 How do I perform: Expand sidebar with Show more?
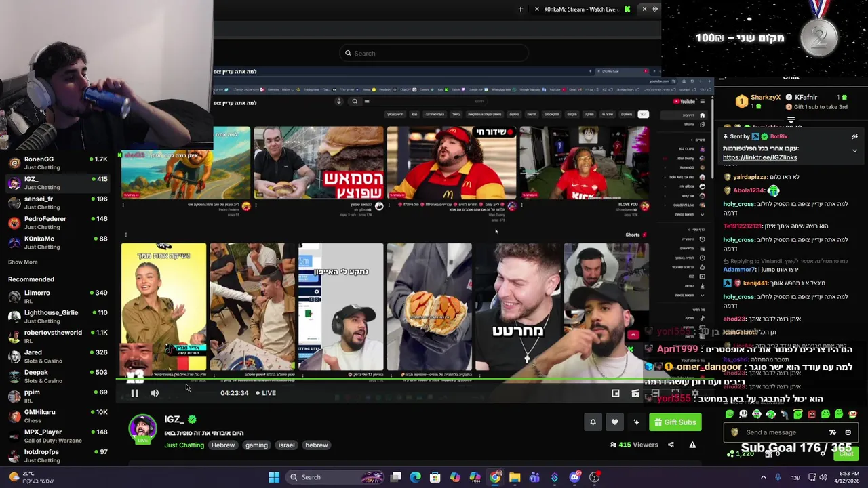(x=22, y=262)
